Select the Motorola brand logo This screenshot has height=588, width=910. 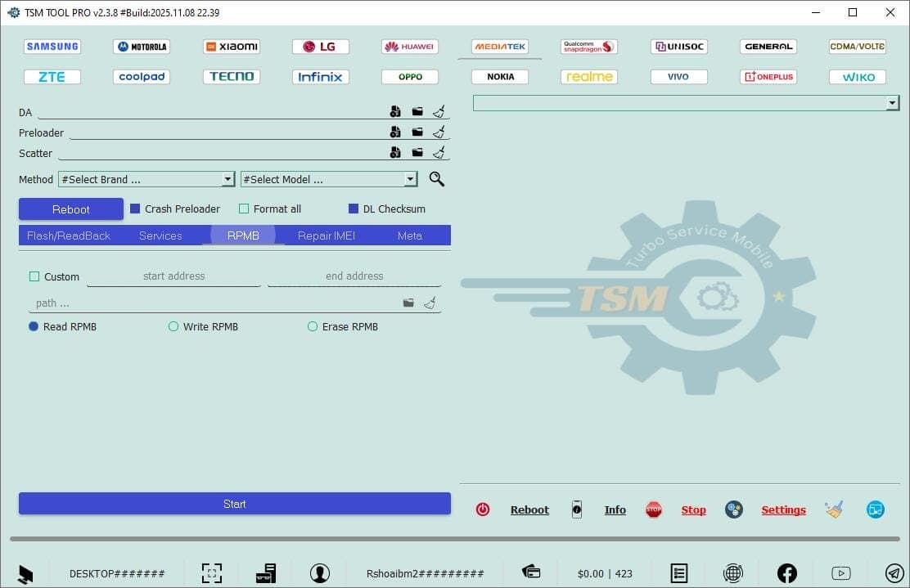[142, 47]
